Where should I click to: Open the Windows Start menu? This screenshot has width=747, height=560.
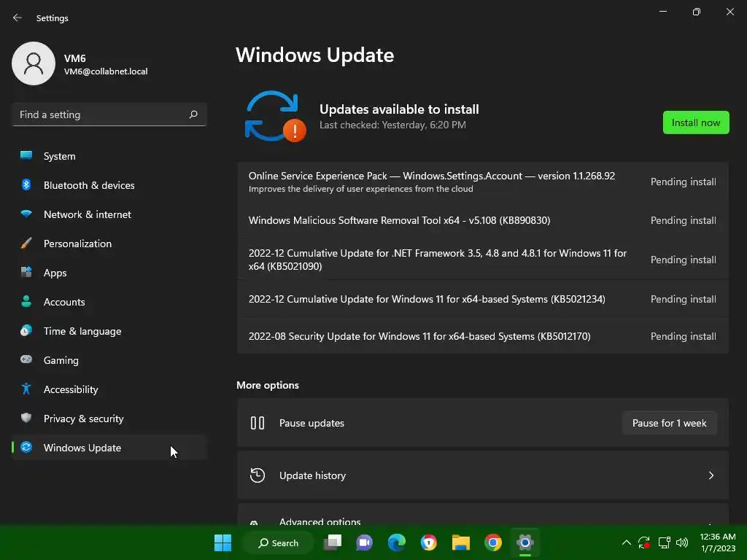point(222,542)
